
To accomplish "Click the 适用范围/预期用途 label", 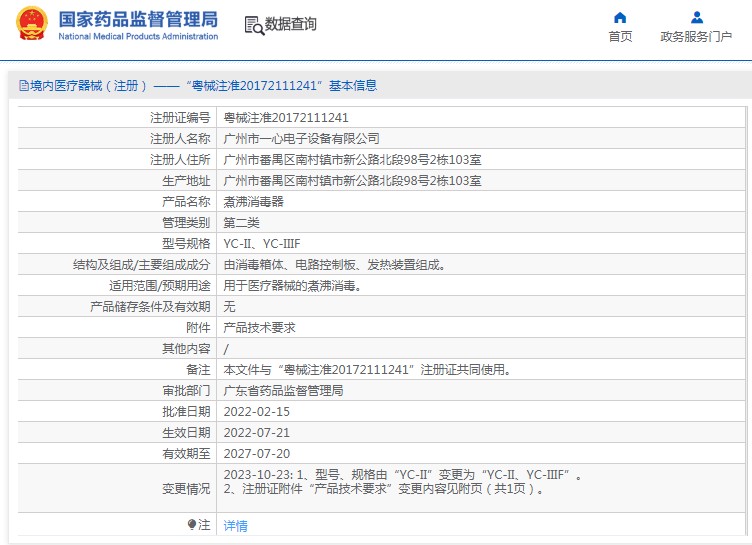I will click(160, 286).
